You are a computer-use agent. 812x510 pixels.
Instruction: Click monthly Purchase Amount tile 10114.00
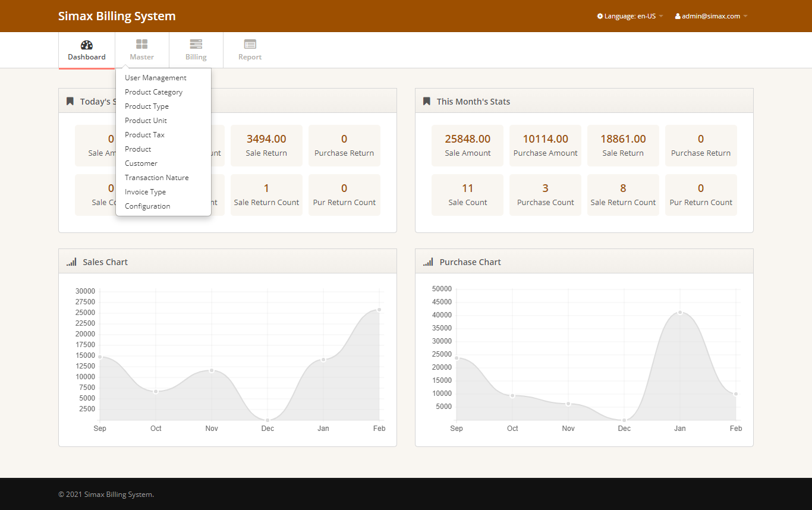546,146
